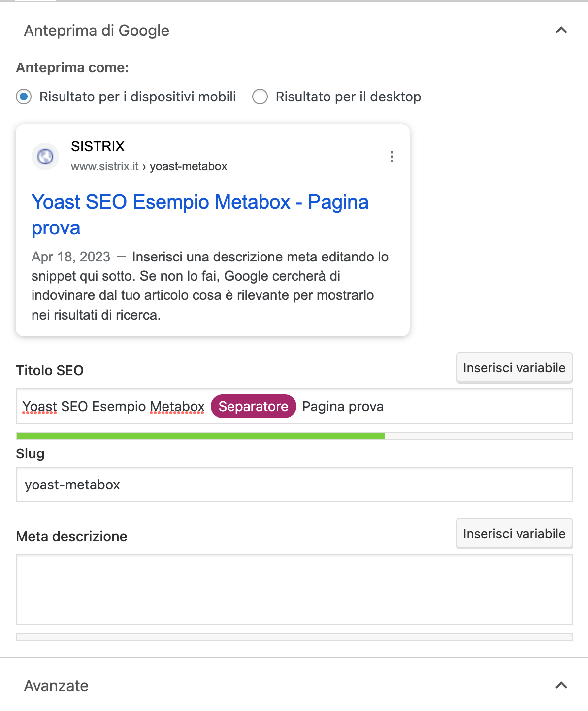Viewport: 588px width, 711px height.
Task: Open the three-dot menu in snippet preview
Action: click(392, 157)
